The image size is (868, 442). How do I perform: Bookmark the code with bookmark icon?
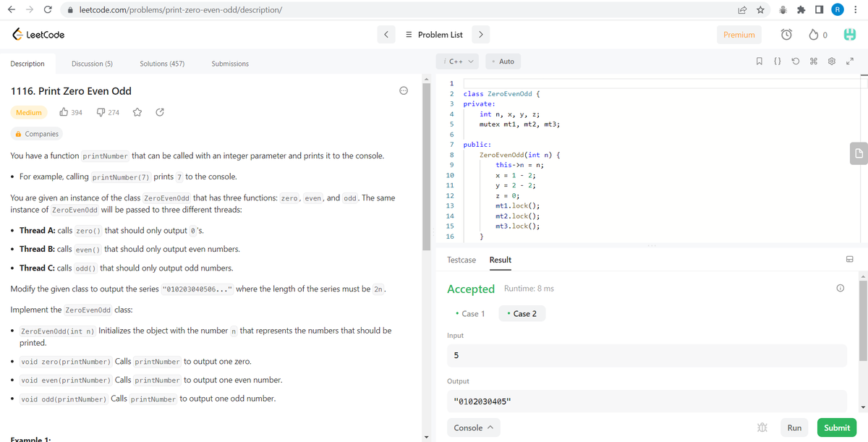pos(758,61)
